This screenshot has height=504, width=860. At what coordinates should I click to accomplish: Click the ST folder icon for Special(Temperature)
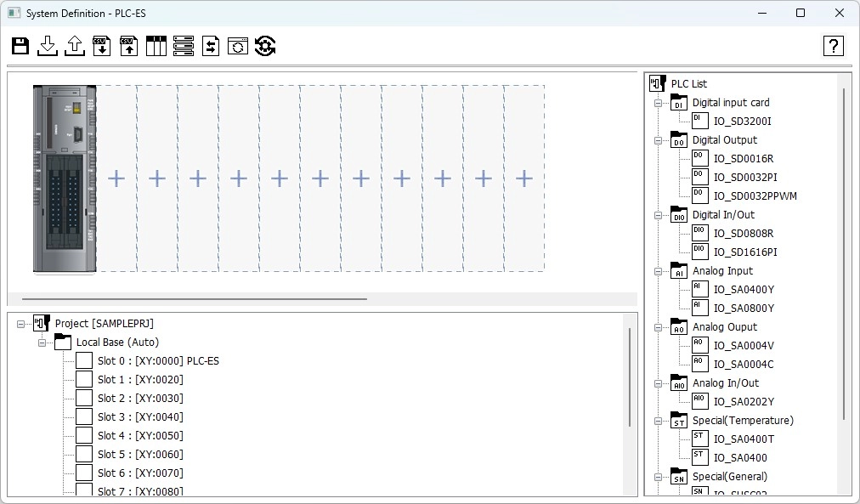coord(679,421)
